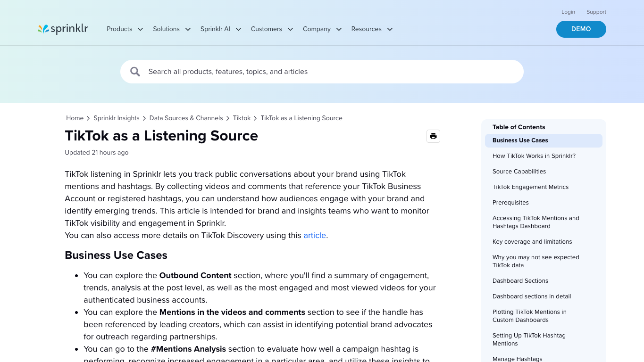Image resolution: width=644 pixels, height=362 pixels.
Task: Jump to Plotting TikTok Mentions in Custom Dashboards
Action: pyautogui.click(x=529, y=316)
